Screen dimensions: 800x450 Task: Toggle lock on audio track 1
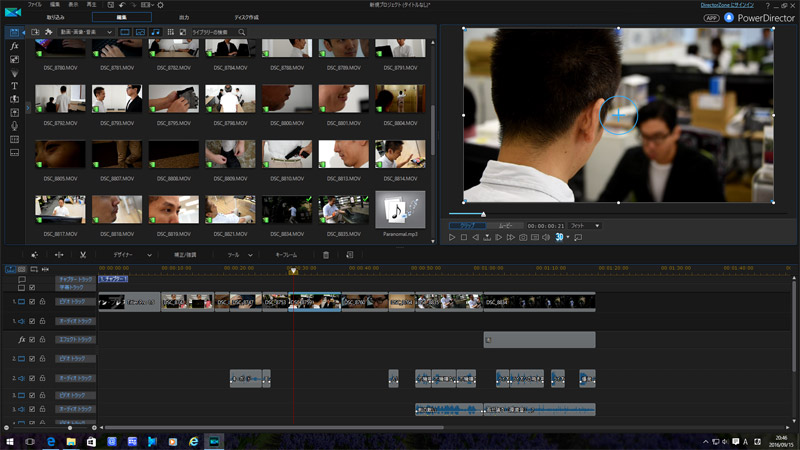(43, 321)
